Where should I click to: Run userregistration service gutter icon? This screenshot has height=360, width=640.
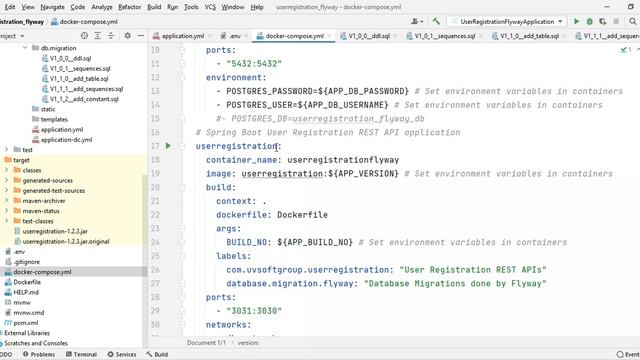(x=168, y=146)
